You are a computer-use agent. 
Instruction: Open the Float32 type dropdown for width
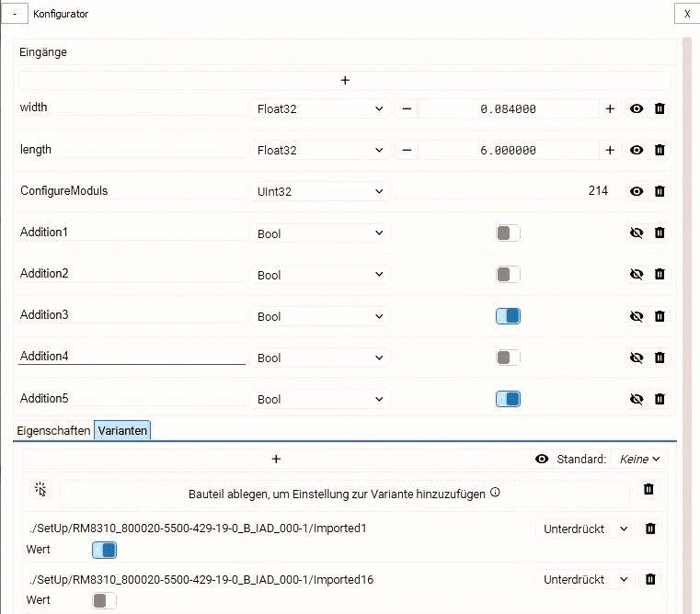[x=319, y=108]
